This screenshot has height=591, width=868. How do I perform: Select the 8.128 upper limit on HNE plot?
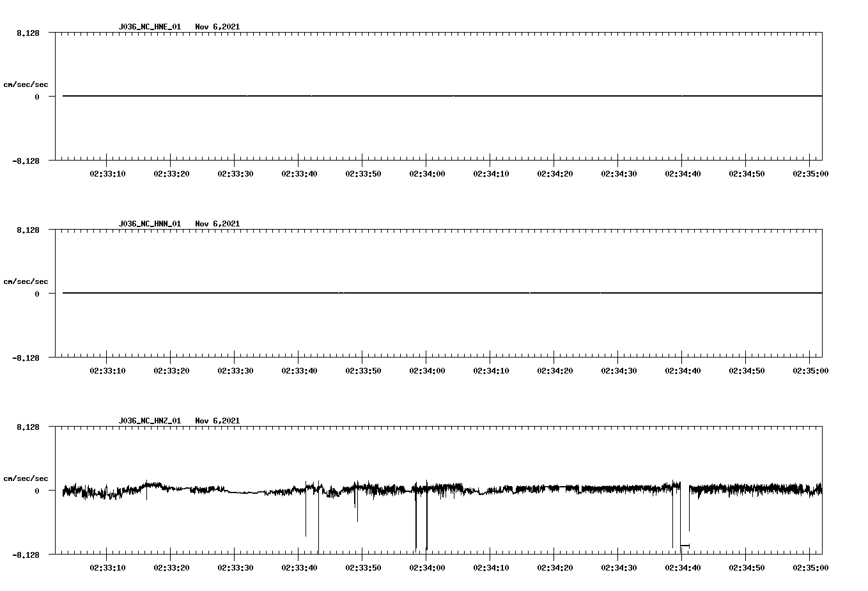click(x=28, y=33)
